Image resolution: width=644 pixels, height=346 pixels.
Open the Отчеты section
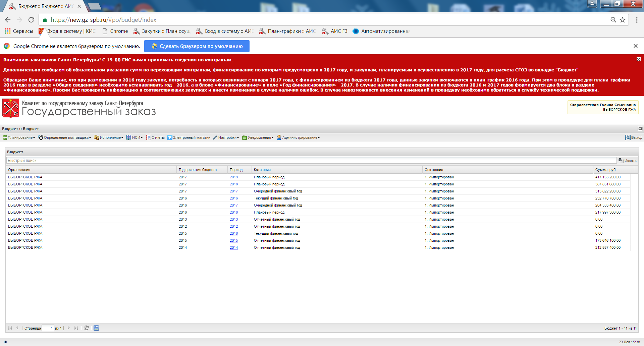coord(155,137)
